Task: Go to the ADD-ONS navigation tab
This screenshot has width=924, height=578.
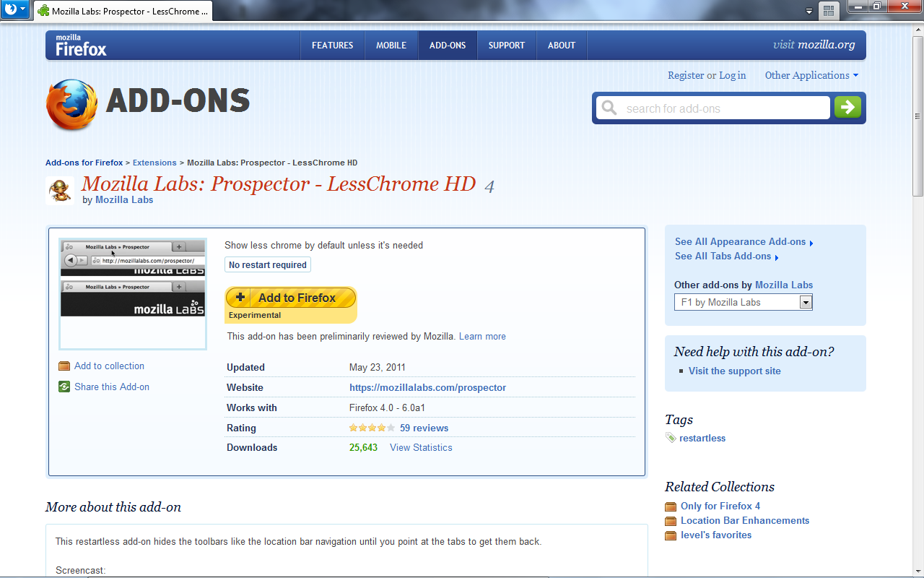Action: [x=448, y=46]
